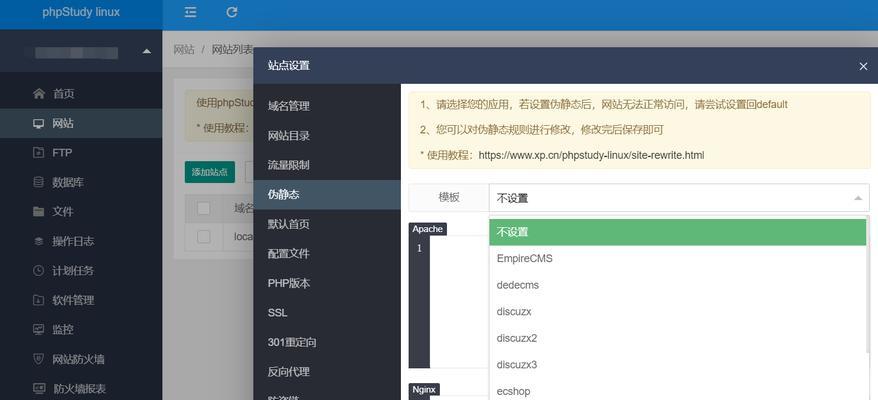Open PHP版本 settings tab
878x400 pixels.
pyautogui.click(x=327, y=283)
